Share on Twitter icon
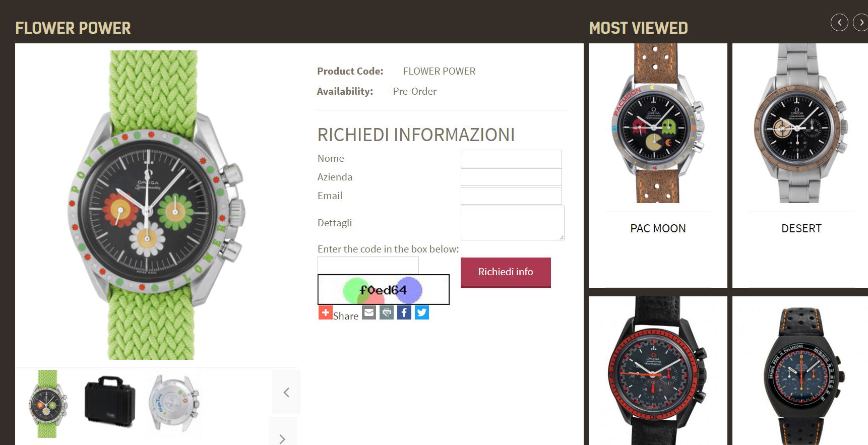The image size is (868, 445). [422, 313]
